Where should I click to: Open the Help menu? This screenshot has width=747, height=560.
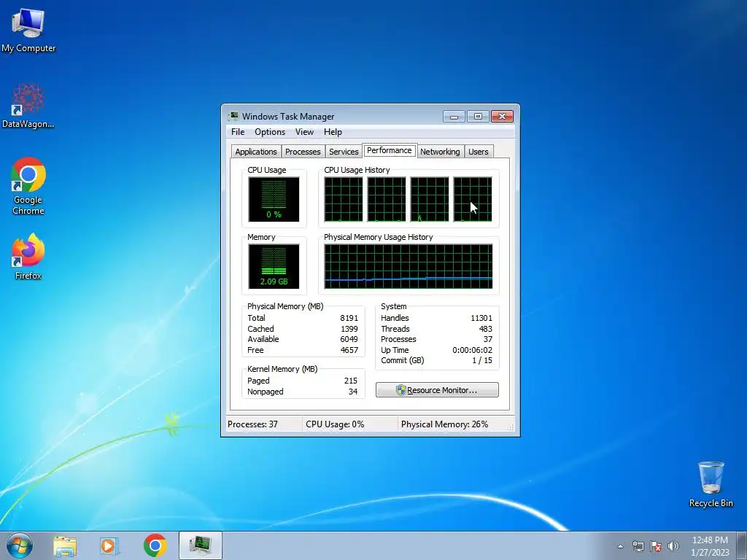(x=333, y=132)
